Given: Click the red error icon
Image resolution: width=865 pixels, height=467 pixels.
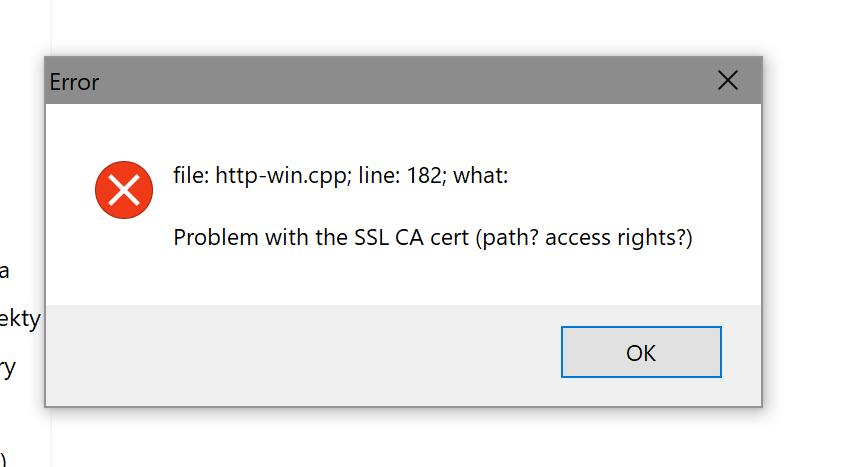Looking at the screenshot, I should [x=123, y=189].
